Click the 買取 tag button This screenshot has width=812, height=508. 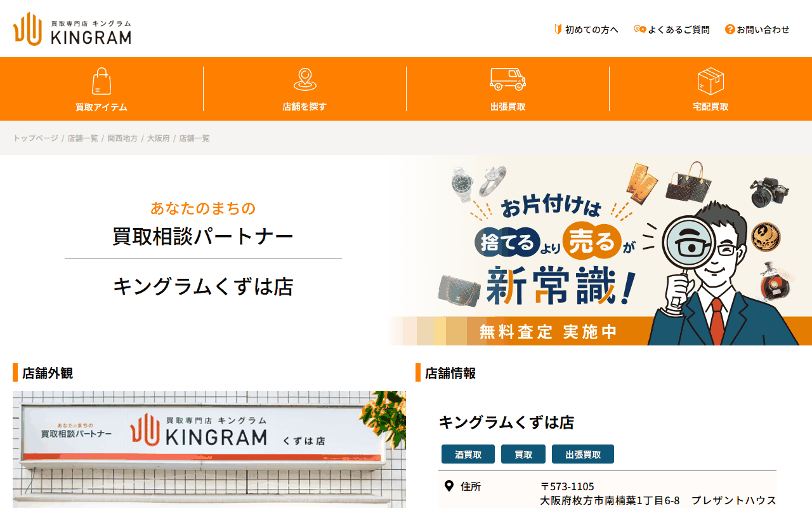[x=523, y=454]
